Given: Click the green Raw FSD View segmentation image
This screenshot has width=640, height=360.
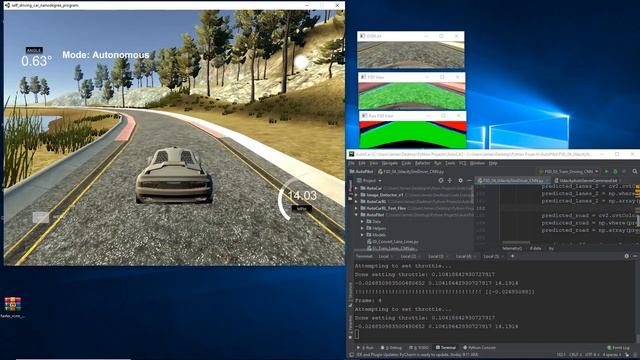Looking at the screenshot, I should (413, 134).
